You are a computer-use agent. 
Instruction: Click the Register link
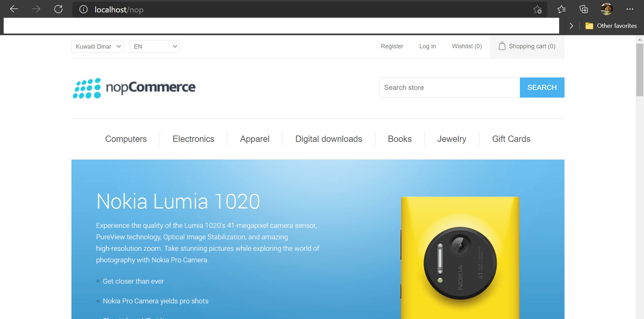click(392, 46)
